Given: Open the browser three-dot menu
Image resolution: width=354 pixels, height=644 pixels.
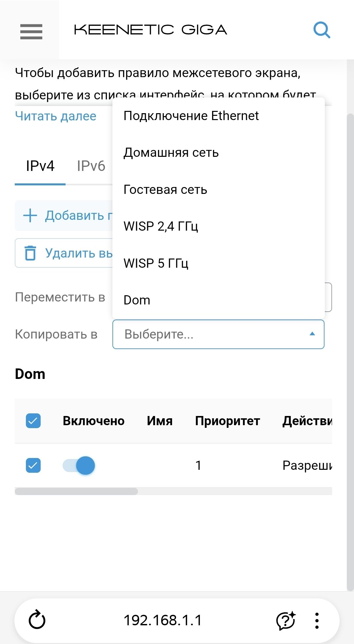Looking at the screenshot, I should pyautogui.click(x=317, y=620).
